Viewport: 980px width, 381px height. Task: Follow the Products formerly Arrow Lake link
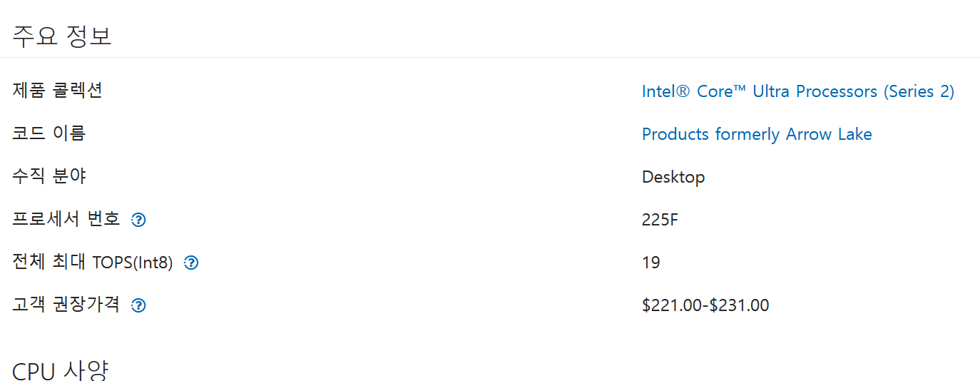[x=757, y=134]
